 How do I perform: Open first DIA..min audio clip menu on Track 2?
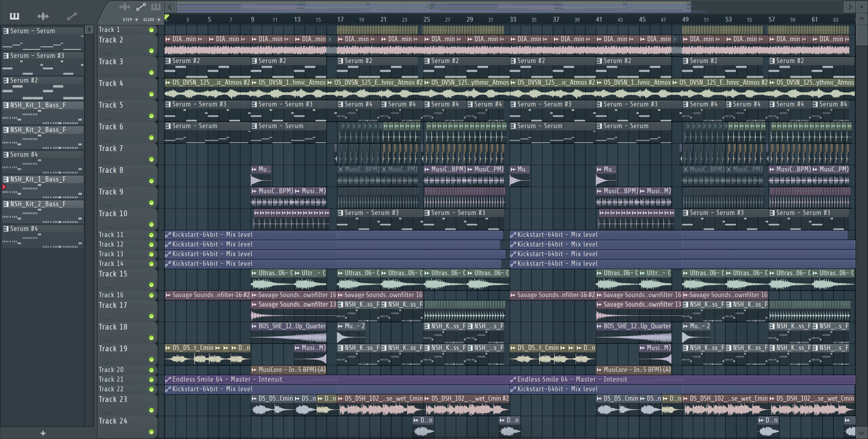[x=168, y=39]
